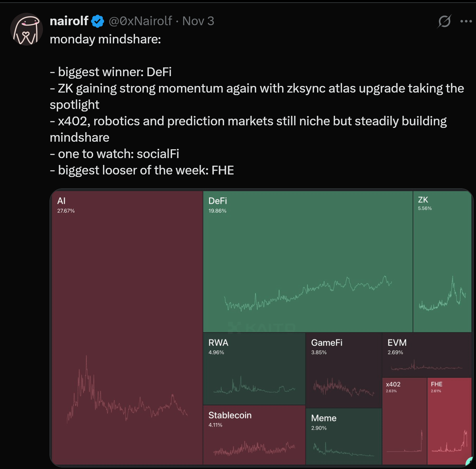Click the bright red FHE tile
Viewport: 476px width, 469px height.
click(x=449, y=421)
